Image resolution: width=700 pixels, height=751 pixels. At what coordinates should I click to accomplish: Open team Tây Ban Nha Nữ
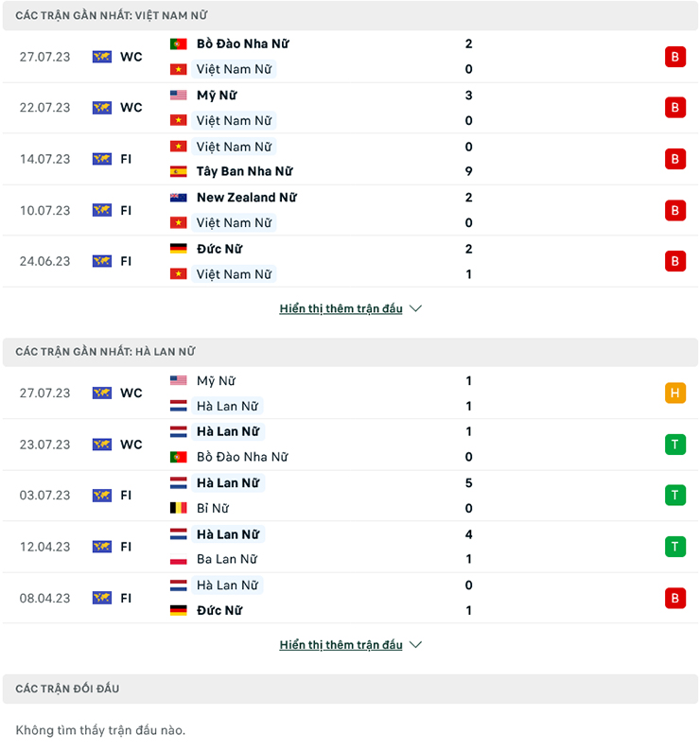[x=244, y=172]
